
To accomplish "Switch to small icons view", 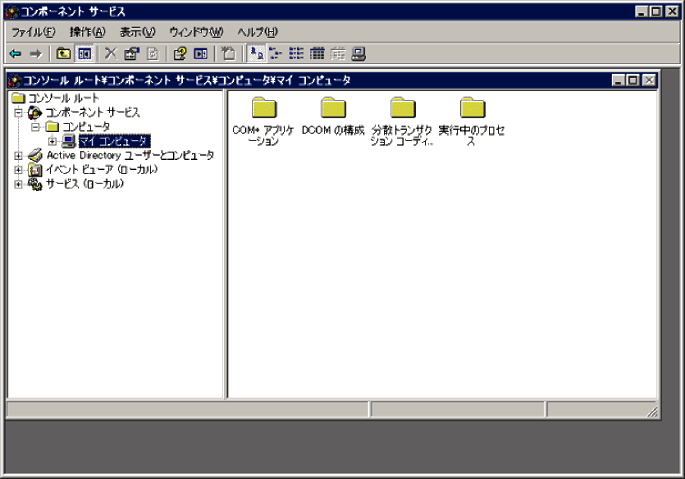I will pos(275,54).
